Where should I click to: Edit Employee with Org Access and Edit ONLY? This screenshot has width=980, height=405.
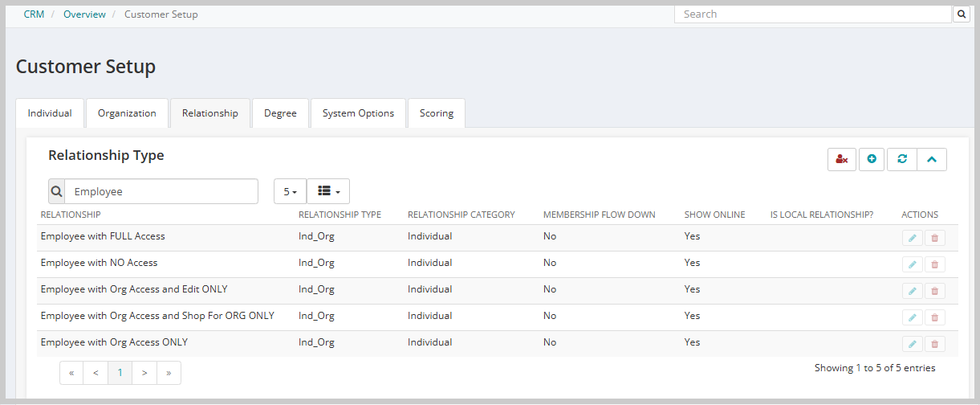[x=912, y=291]
